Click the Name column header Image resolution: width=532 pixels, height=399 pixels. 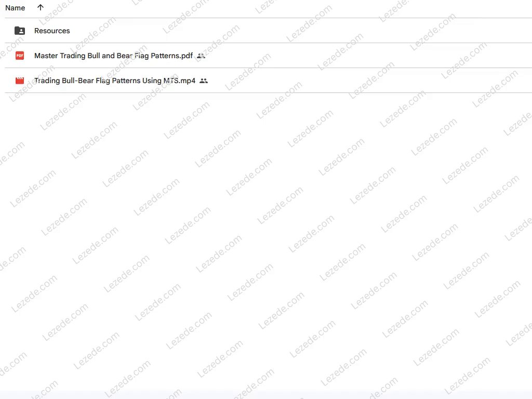point(15,8)
